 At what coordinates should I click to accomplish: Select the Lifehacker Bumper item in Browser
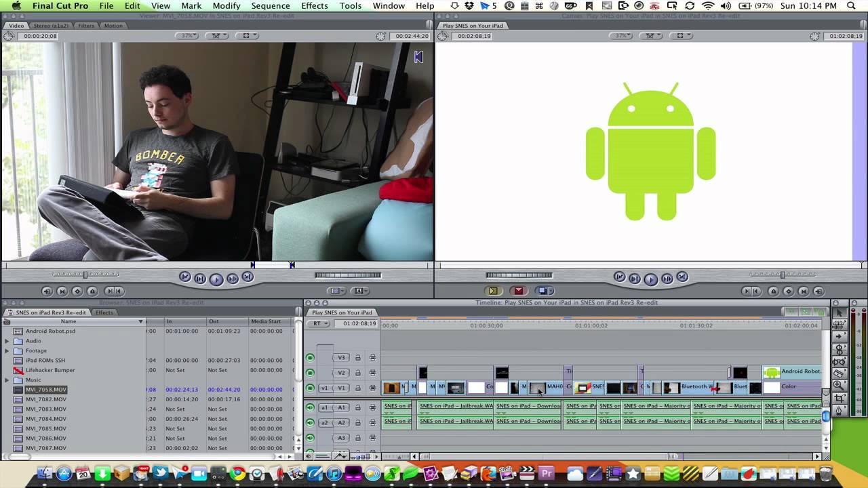[50, 370]
